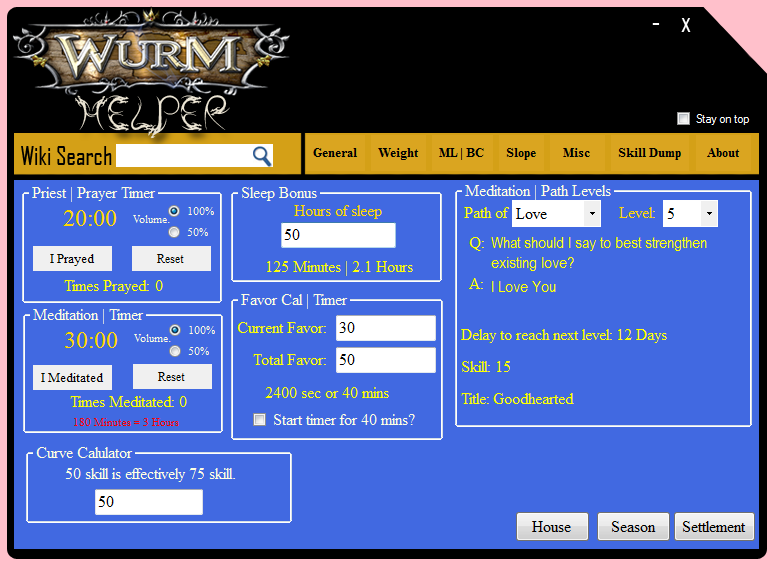
Task: Open the Skill Dump tab
Action: coord(649,153)
